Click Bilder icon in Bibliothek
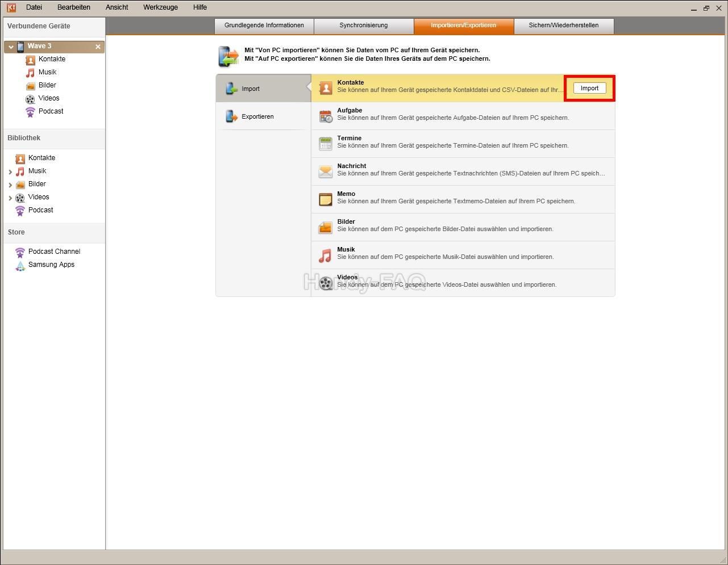Screen dimensions: 728x565 point(20,185)
